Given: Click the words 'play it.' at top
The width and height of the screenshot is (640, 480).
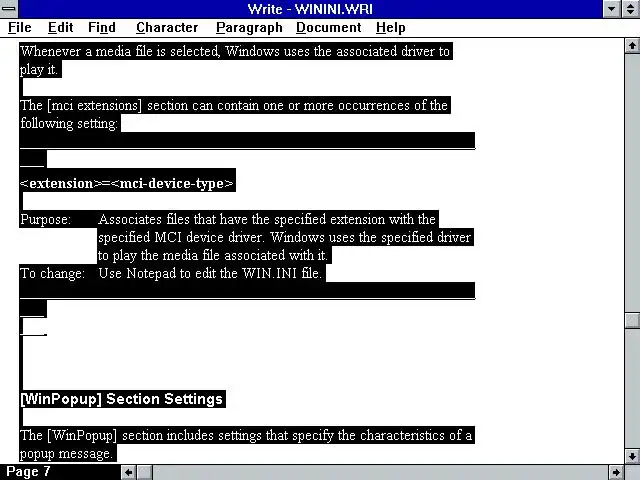Looking at the screenshot, I should [x=39, y=69].
